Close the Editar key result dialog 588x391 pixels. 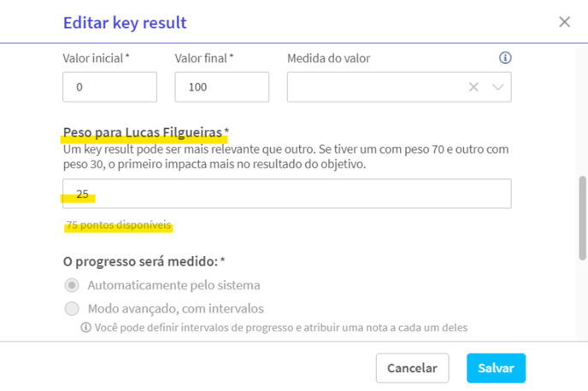(564, 21)
